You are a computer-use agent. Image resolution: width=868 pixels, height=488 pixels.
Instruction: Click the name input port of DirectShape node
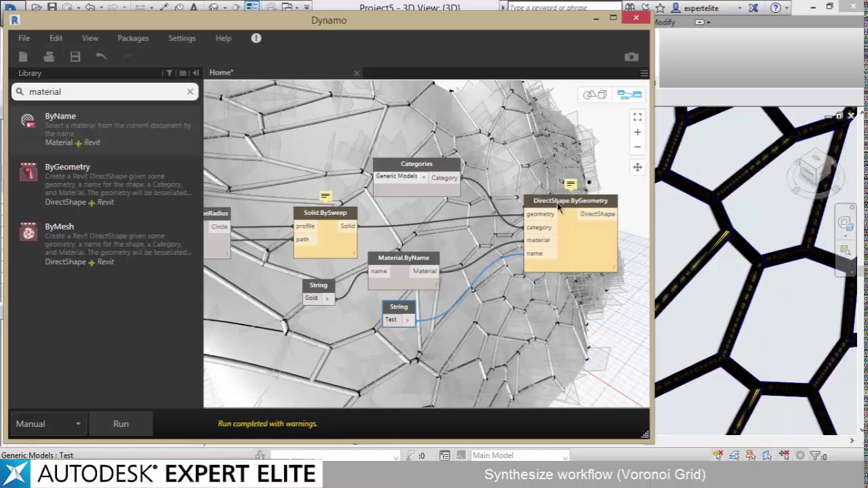tap(535, 253)
